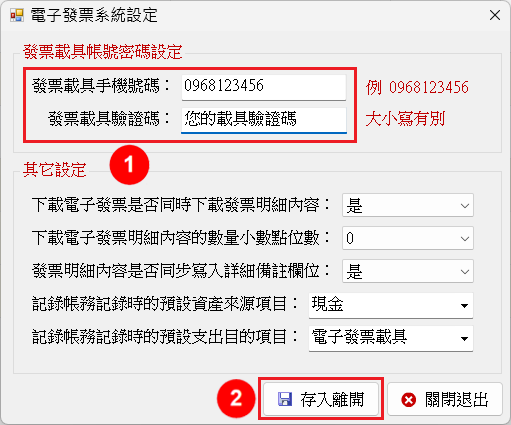The image size is (511, 425).
Task: Close the 電子發票系統設定 window
Action: (495, 15)
